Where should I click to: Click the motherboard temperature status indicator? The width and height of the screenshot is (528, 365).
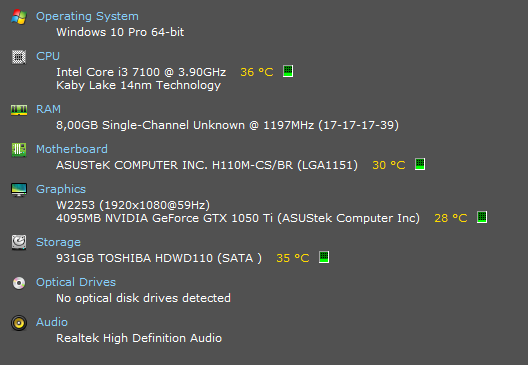point(420,164)
